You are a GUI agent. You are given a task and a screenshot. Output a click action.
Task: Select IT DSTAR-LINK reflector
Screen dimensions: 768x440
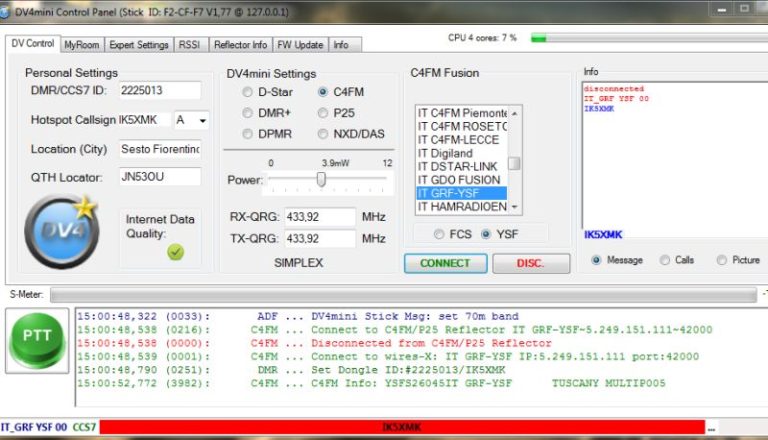point(462,167)
